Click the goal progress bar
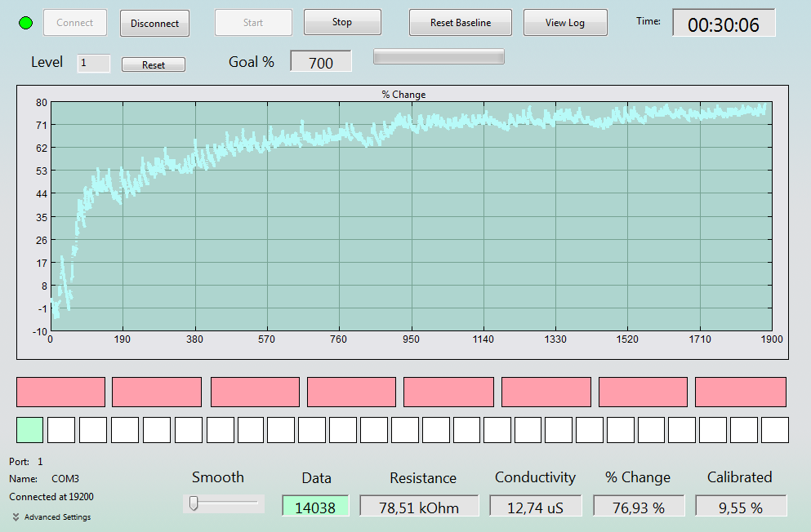Viewport: 811px width, 532px height. tap(439, 57)
